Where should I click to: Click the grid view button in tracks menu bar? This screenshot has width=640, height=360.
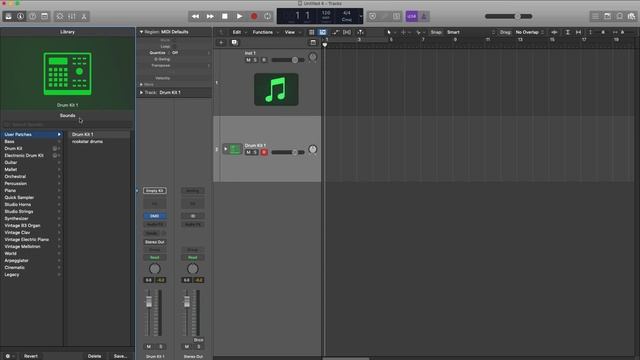click(x=311, y=32)
